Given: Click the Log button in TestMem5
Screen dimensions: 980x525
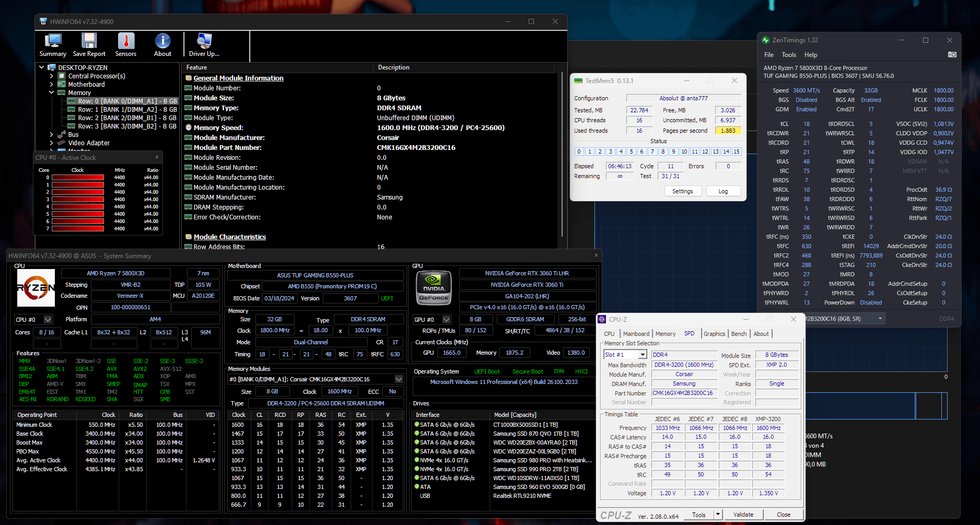Looking at the screenshot, I should pos(723,191).
